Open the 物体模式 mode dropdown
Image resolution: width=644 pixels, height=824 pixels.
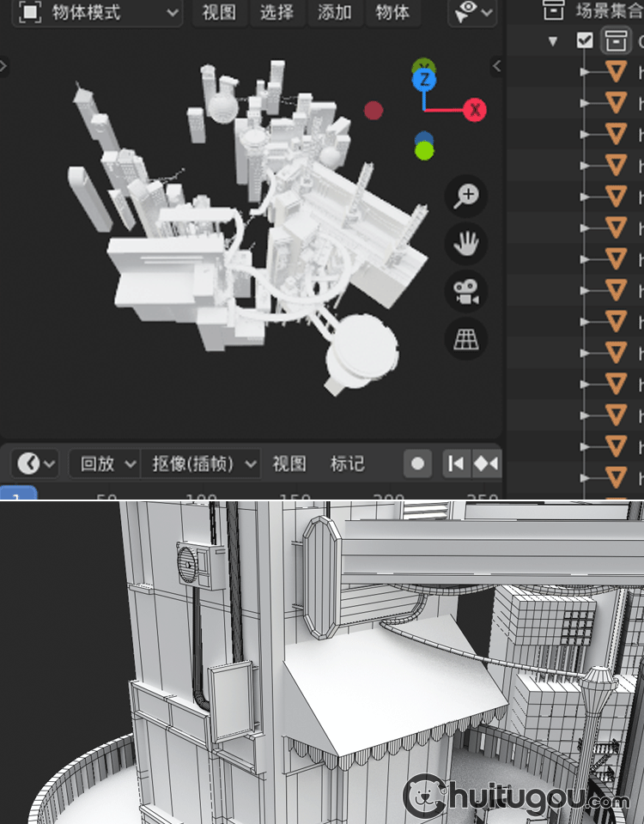coord(98,13)
